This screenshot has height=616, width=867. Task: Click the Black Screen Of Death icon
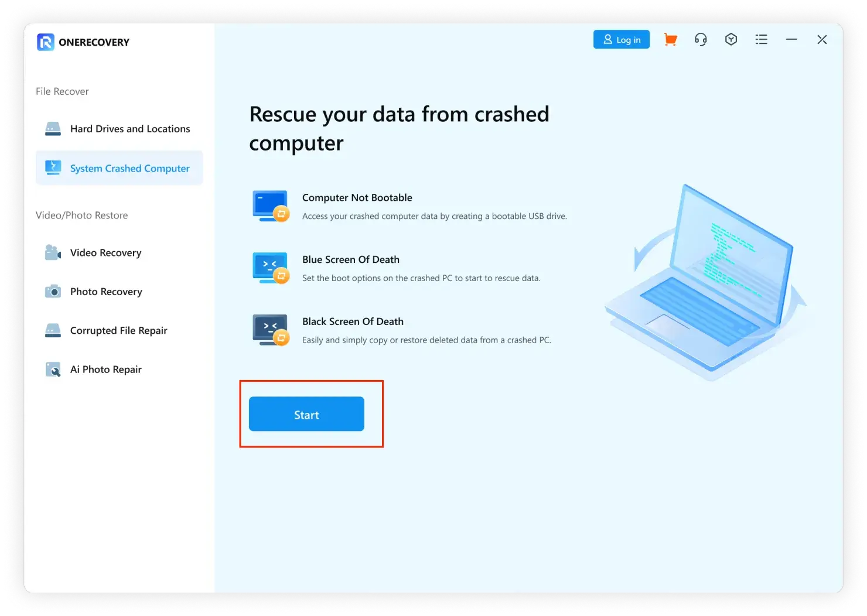pos(271,330)
